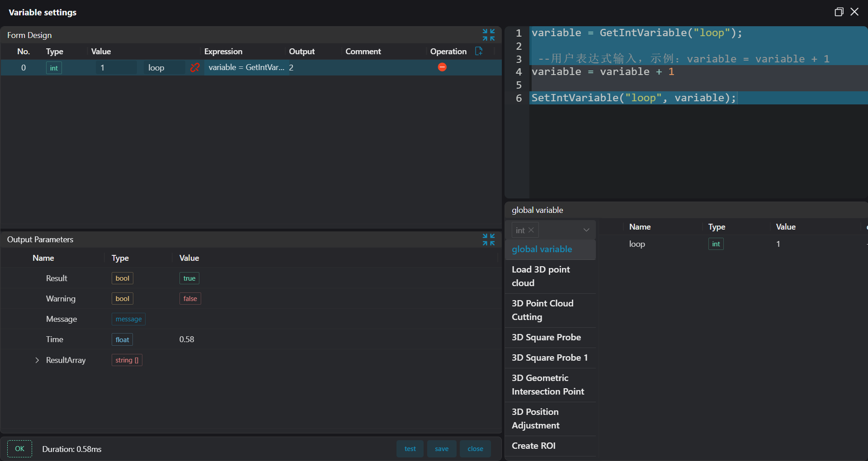868x461 pixels.
Task: Click the SetIntVariable line in code editor
Action: (633, 98)
